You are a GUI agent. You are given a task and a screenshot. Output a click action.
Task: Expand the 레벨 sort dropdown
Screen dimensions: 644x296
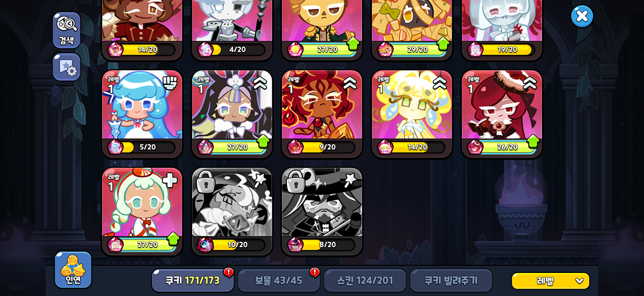550,280
